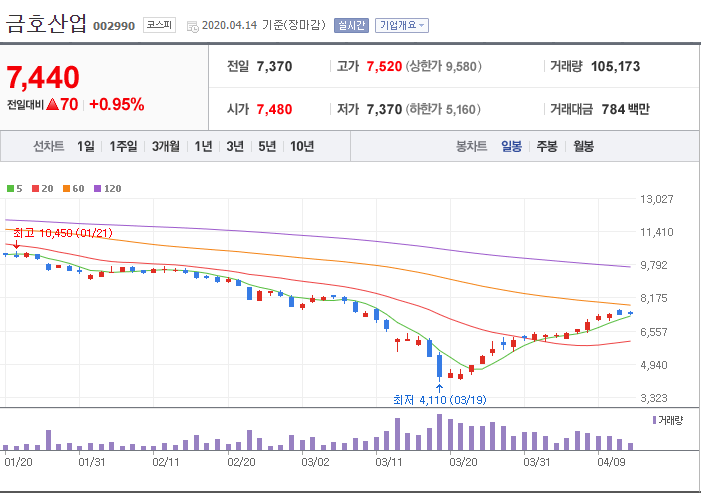Click the 고가 value 7,520
The image size is (701, 493).
[x=384, y=67]
